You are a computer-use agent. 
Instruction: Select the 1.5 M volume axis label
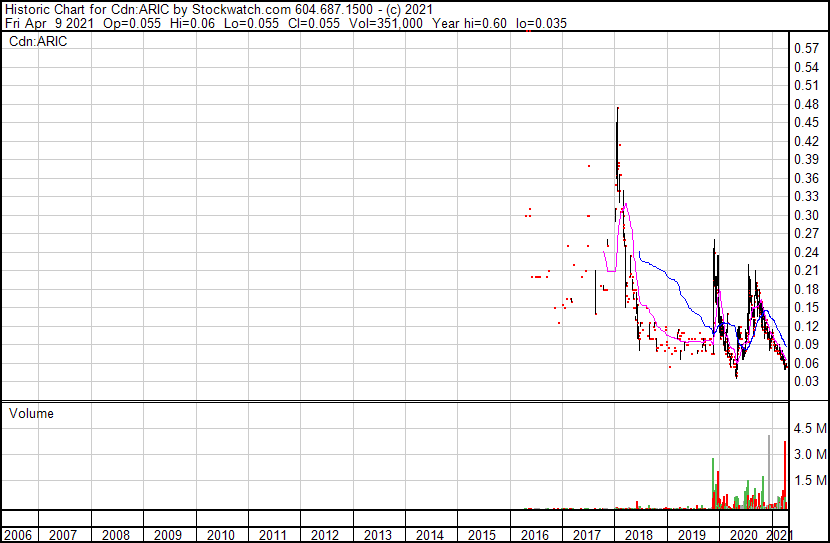pos(808,481)
